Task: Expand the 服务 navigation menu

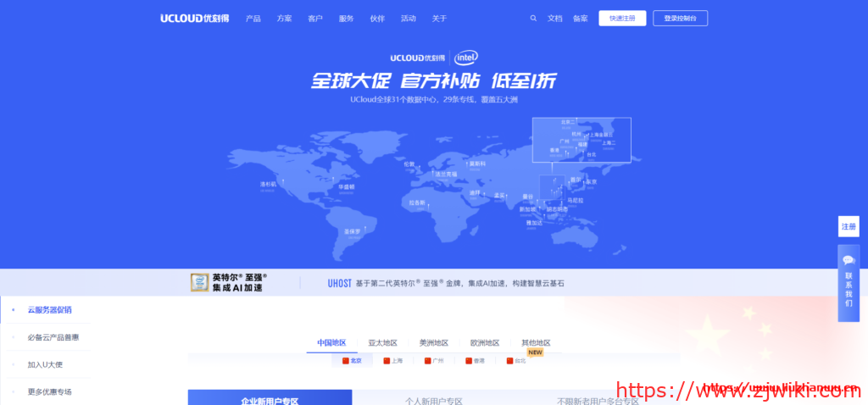Action: tap(346, 18)
